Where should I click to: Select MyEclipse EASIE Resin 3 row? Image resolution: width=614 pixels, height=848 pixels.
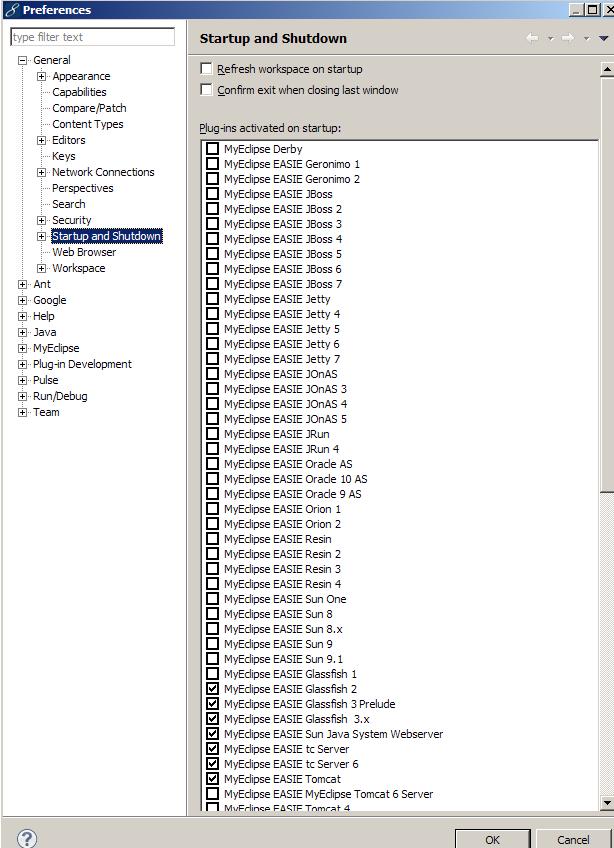click(x=282, y=569)
